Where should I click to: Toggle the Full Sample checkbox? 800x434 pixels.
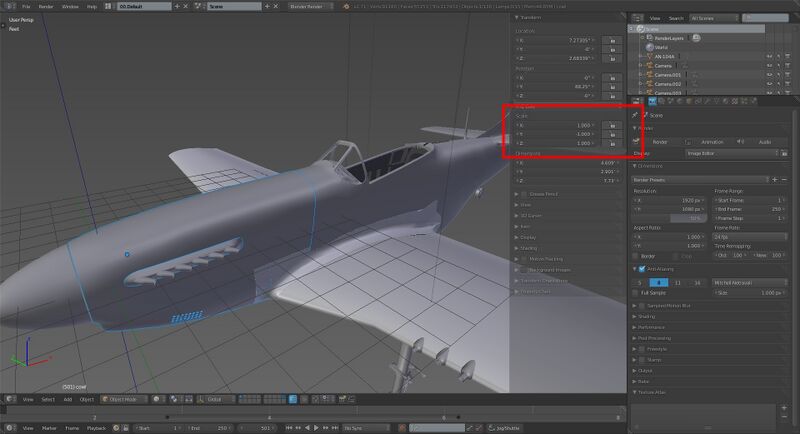[x=636, y=293]
